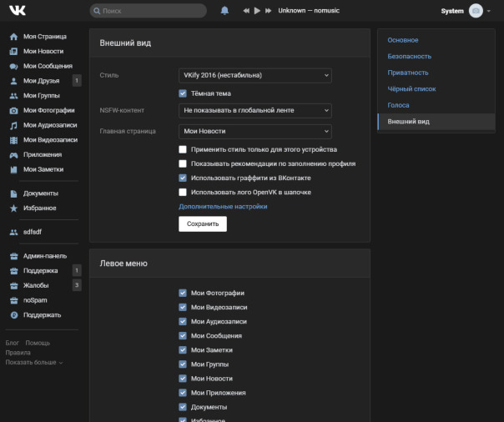Open Мои Друзья in sidebar
504x422 pixels.
click(x=42, y=81)
